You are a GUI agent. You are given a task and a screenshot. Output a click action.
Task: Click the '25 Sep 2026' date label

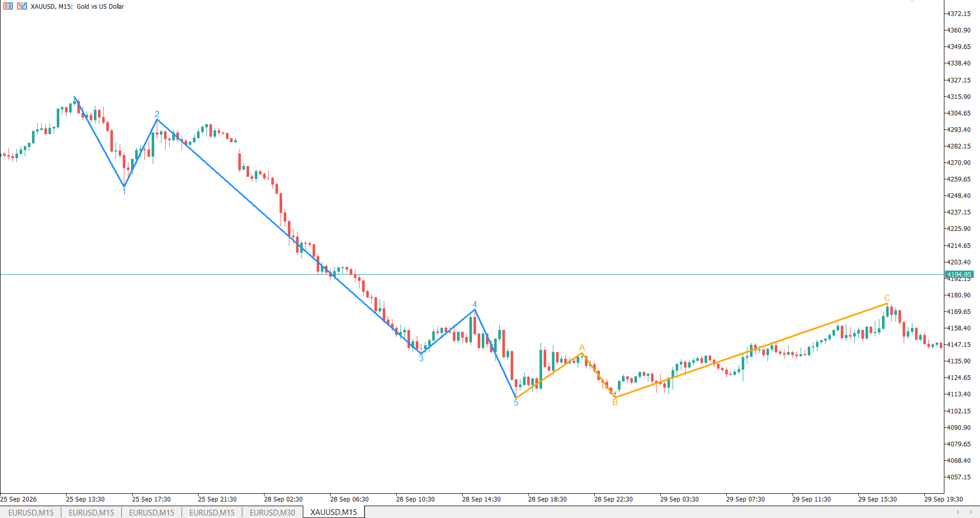tap(19, 499)
